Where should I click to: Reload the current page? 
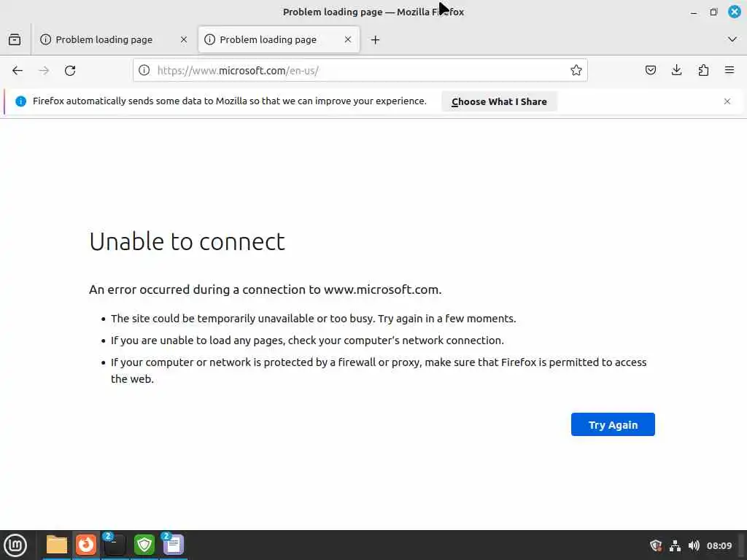pos(70,71)
